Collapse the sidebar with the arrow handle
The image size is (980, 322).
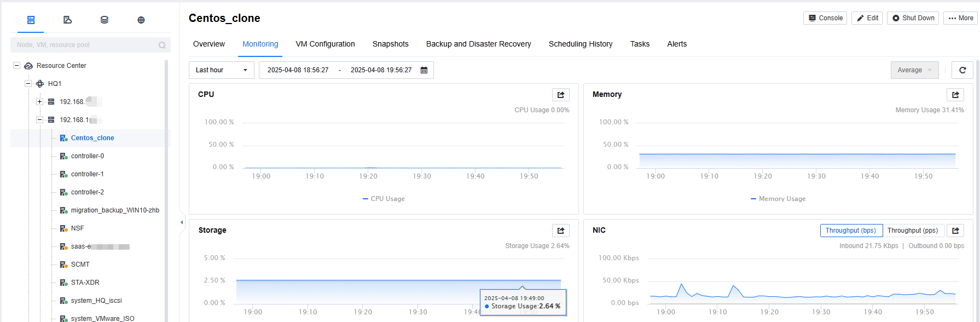pos(182,222)
